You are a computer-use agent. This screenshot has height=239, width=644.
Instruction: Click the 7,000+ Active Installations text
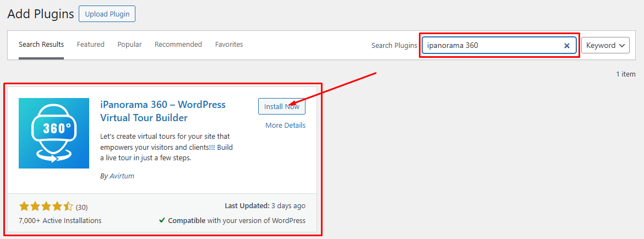click(60, 220)
